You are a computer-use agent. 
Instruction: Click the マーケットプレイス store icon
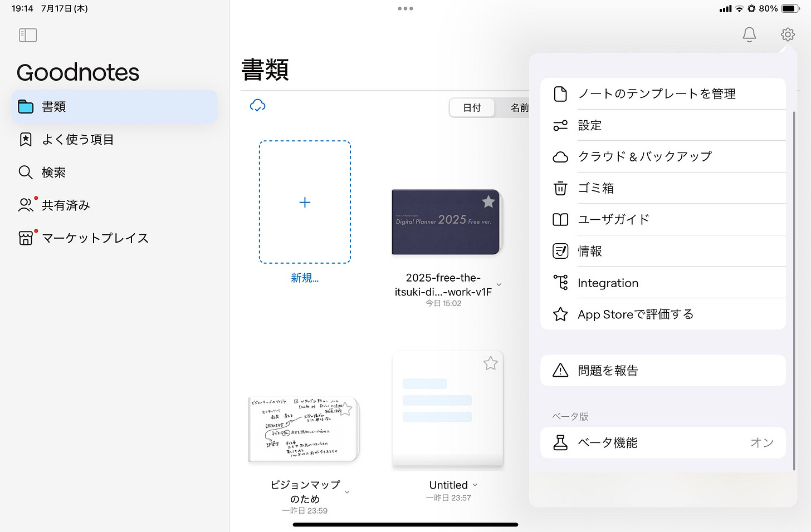pos(26,238)
